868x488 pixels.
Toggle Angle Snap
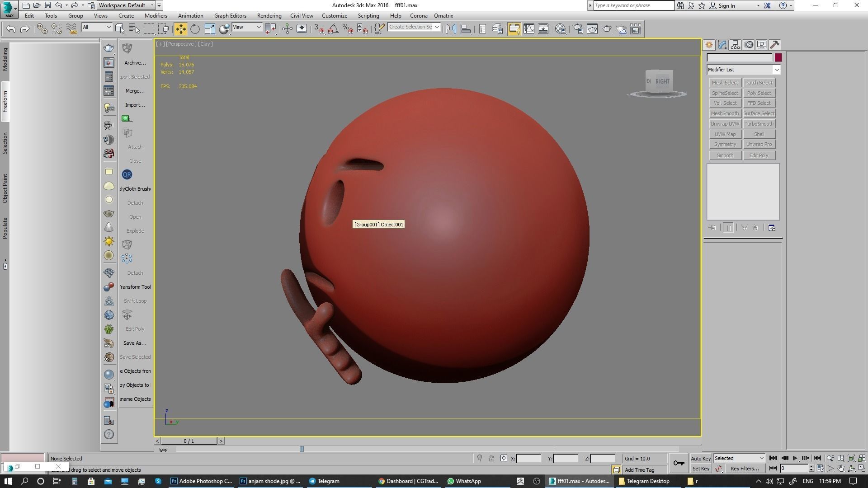[333, 29]
